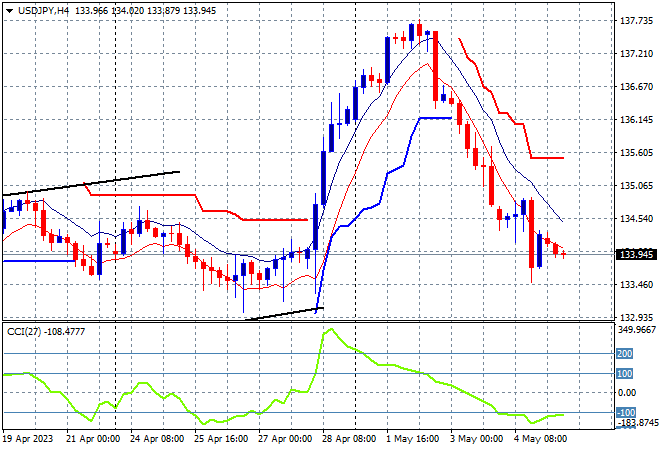The height and width of the screenshot is (450, 660).
Task: Click the 1 May 16:00 time label
Action: [x=412, y=439]
